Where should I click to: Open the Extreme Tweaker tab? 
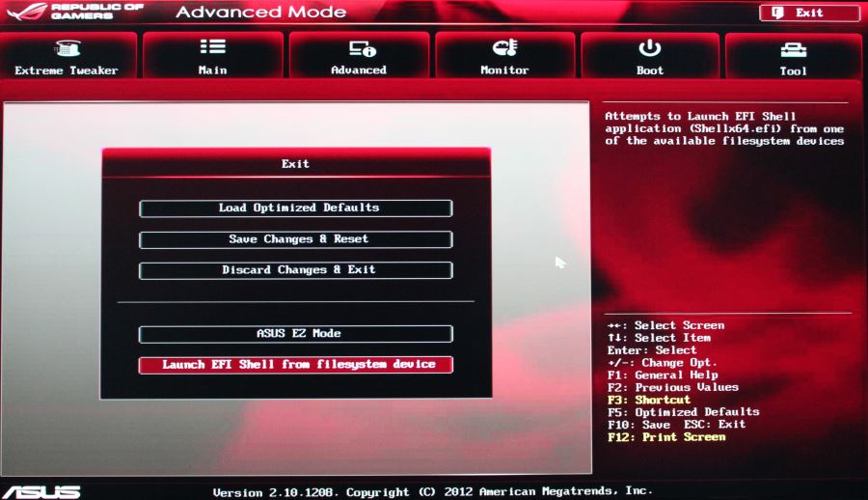click(x=68, y=55)
